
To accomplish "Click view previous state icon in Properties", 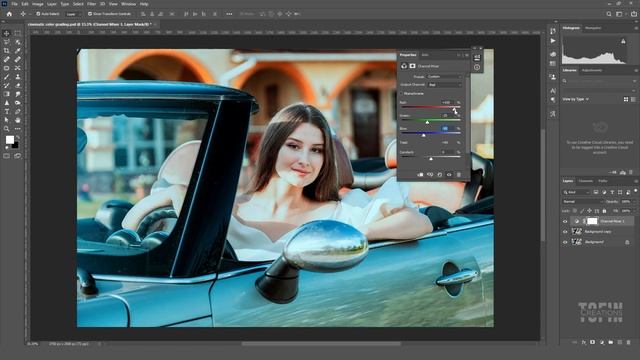I will 430,175.
